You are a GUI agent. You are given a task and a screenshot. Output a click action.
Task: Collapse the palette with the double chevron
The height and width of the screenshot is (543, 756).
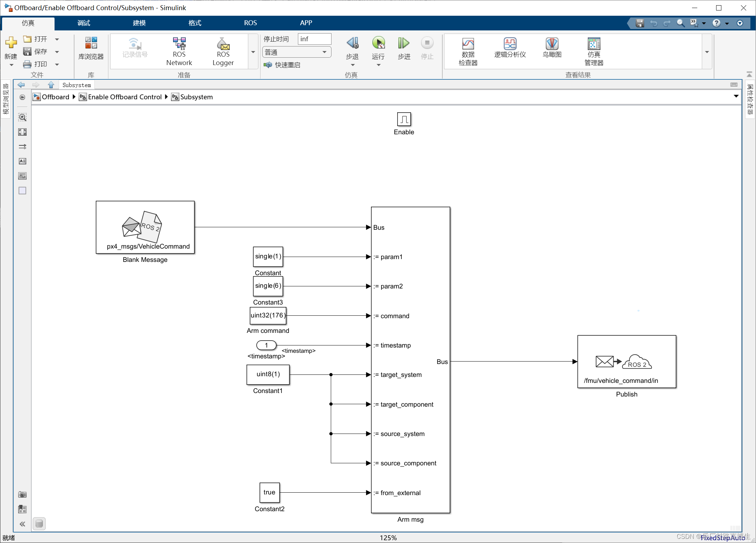(x=22, y=524)
